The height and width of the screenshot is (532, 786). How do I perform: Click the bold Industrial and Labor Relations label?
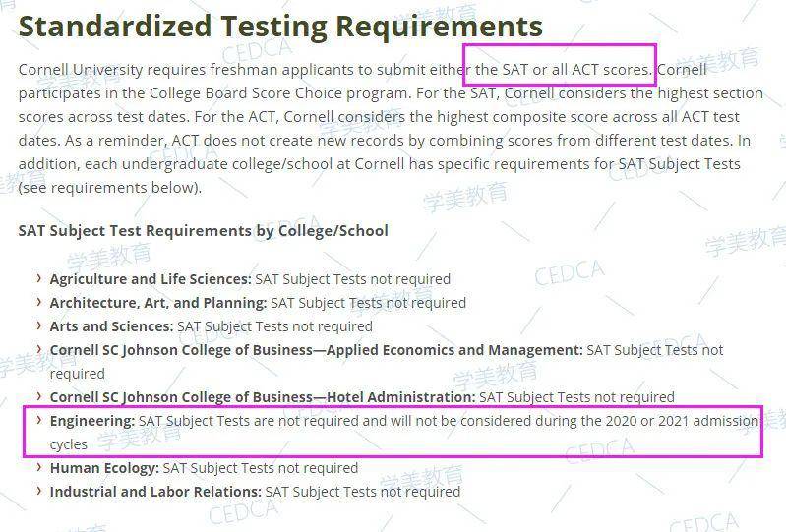click(x=155, y=492)
